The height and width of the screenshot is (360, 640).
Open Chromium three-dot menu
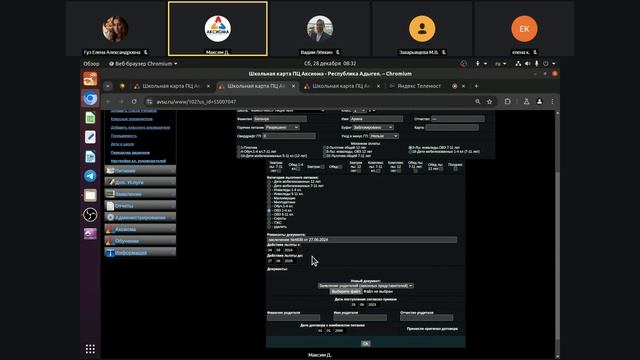coord(552,102)
